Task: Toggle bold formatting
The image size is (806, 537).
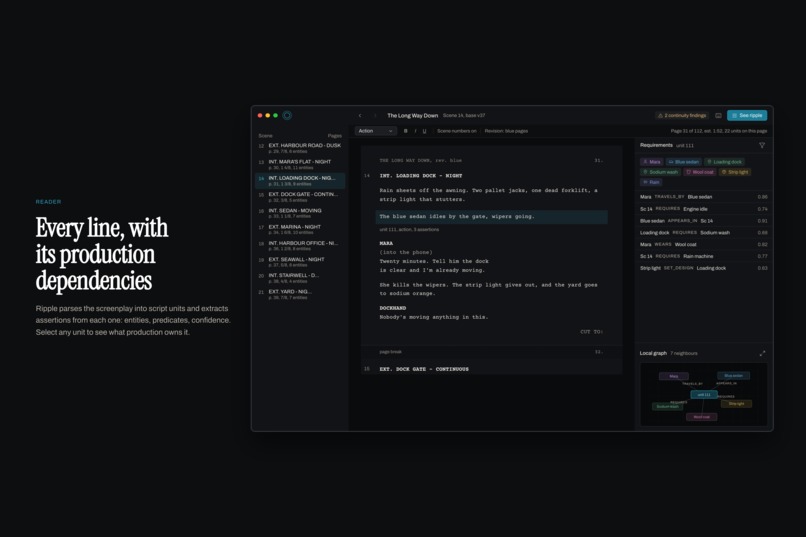Action: point(406,131)
